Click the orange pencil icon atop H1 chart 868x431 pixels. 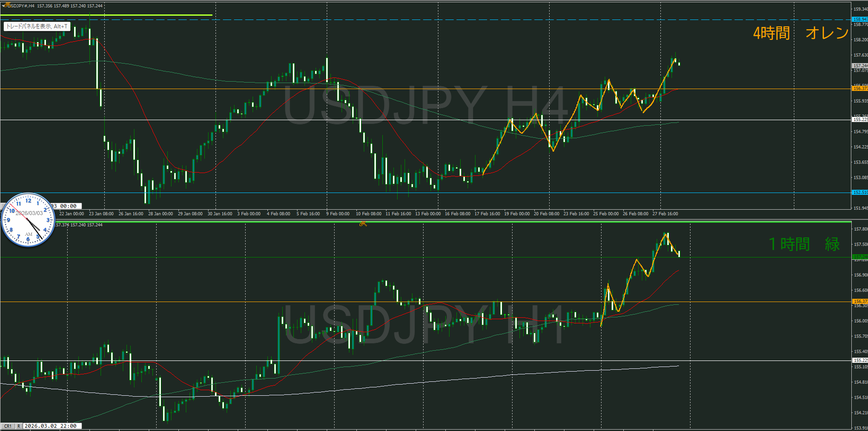click(363, 224)
